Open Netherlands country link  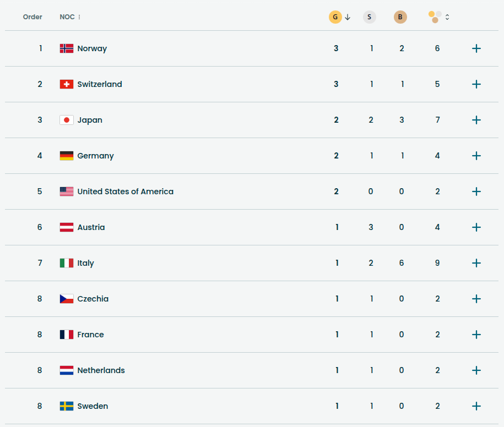pos(101,370)
